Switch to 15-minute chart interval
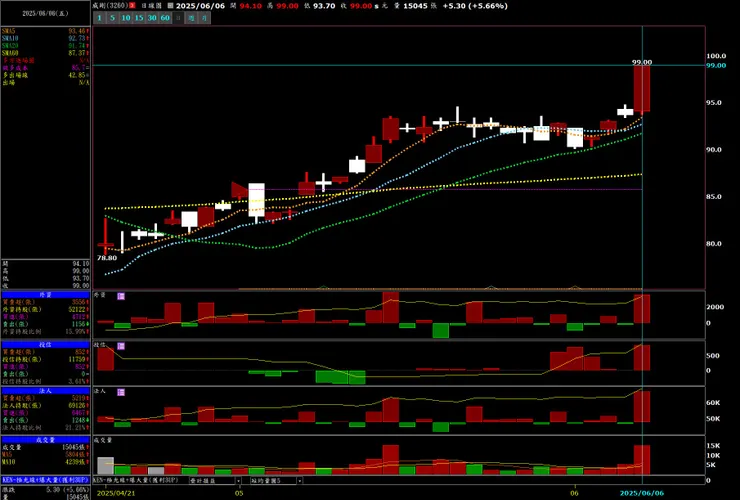The width and height of the screenshot is (740, 500). coord(139,18)
